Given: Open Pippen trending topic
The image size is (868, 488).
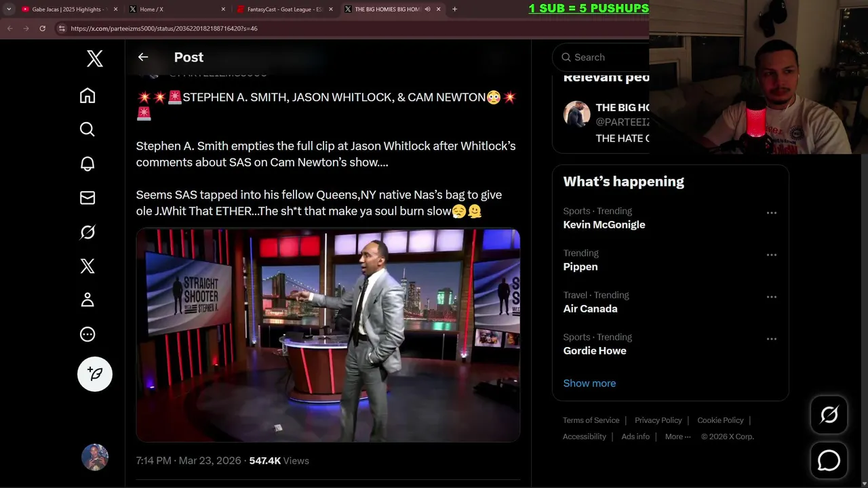Looking at the screenshot, I should pos(580,267).
